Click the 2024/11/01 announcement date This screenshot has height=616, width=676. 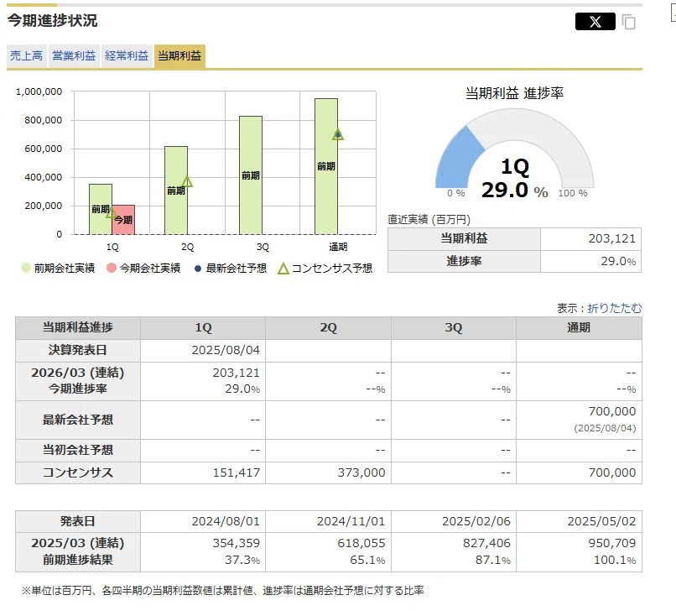[x=351, y=521]
